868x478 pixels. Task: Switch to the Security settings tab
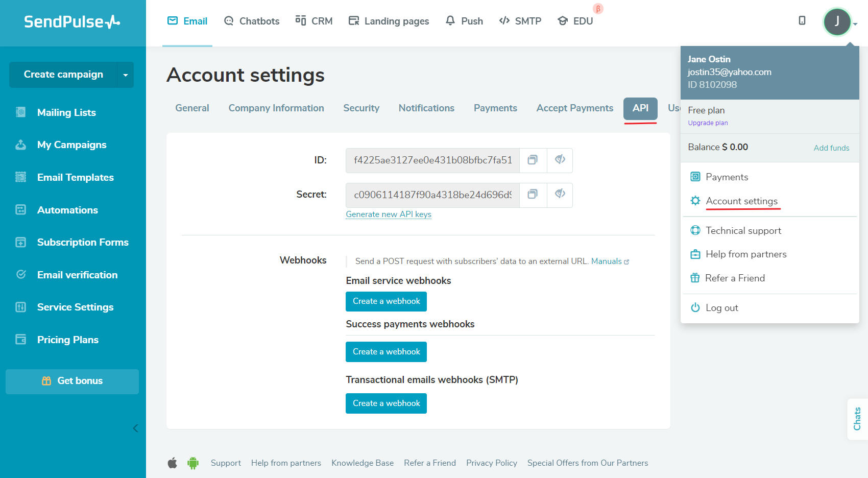pyautogui.click(x=361, y=108)
